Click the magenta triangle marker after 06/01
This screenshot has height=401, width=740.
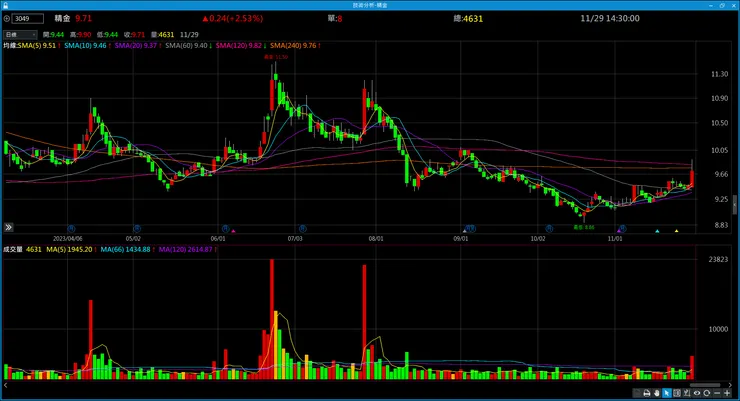pos(233,231)
